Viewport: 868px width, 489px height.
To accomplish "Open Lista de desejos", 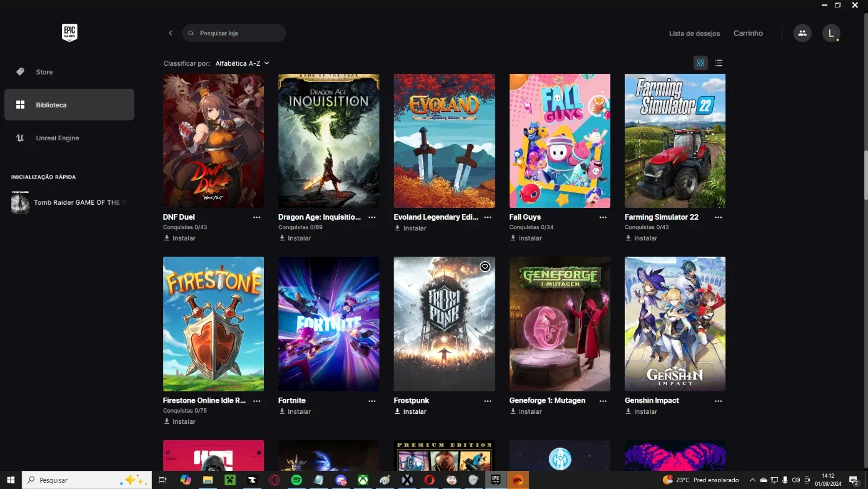I will pyautogui.click(x=694, y=34).
